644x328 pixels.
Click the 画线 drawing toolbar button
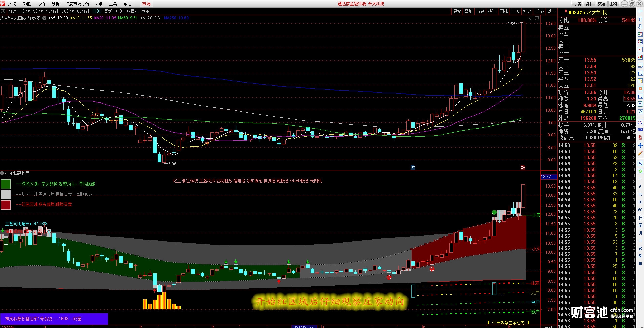pos(504,11)
